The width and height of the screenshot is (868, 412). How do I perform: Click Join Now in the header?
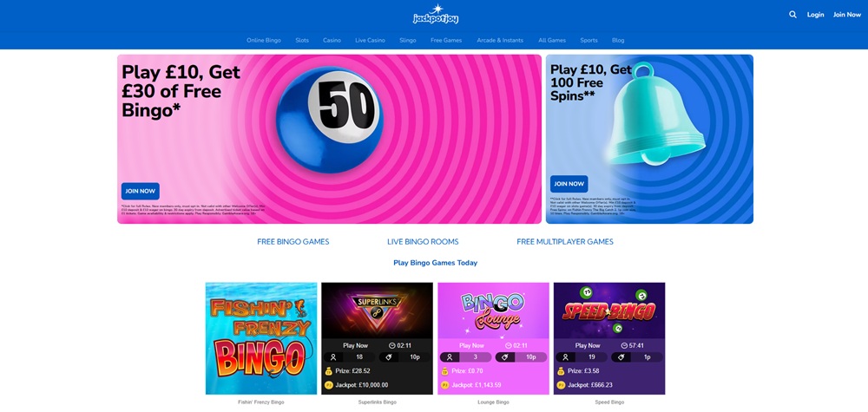pos(847,15)
